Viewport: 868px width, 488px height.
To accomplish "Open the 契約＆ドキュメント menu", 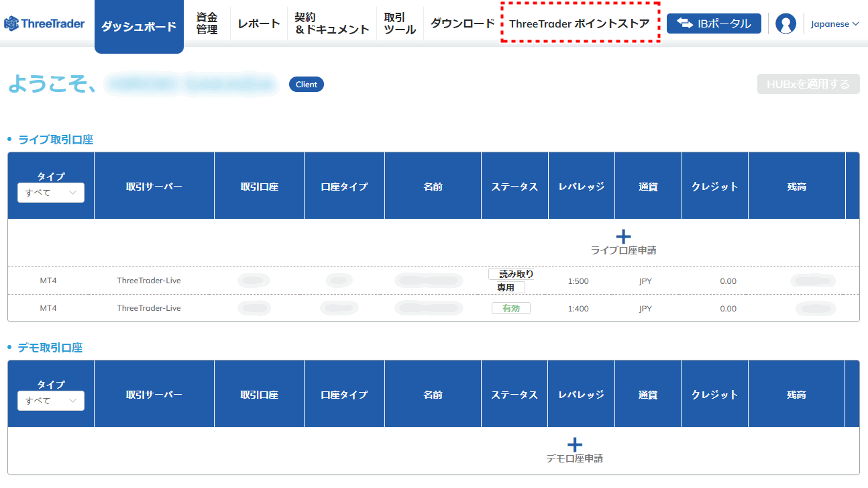I will (x=332, y=23).
